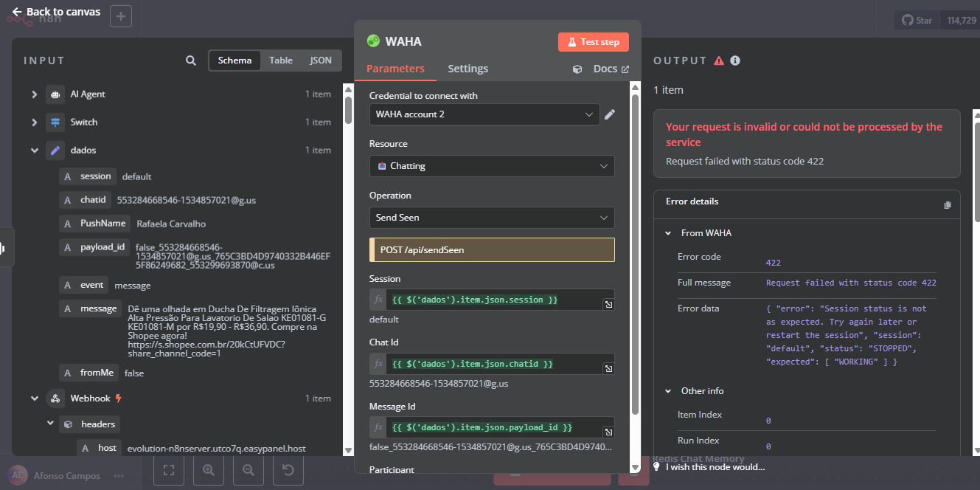
Task: Click the plus add button in top bar
Action: pyautogui.click(x=121, y=16)
